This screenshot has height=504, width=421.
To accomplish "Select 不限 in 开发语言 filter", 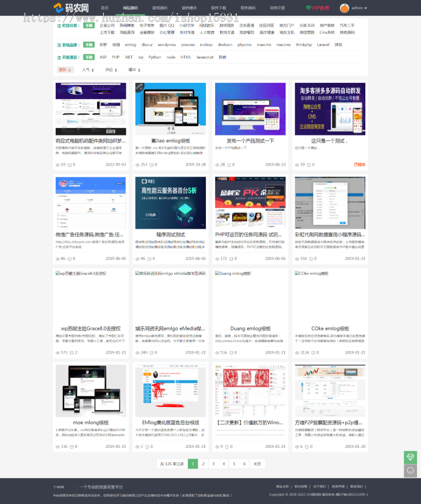I will point(89,57).
